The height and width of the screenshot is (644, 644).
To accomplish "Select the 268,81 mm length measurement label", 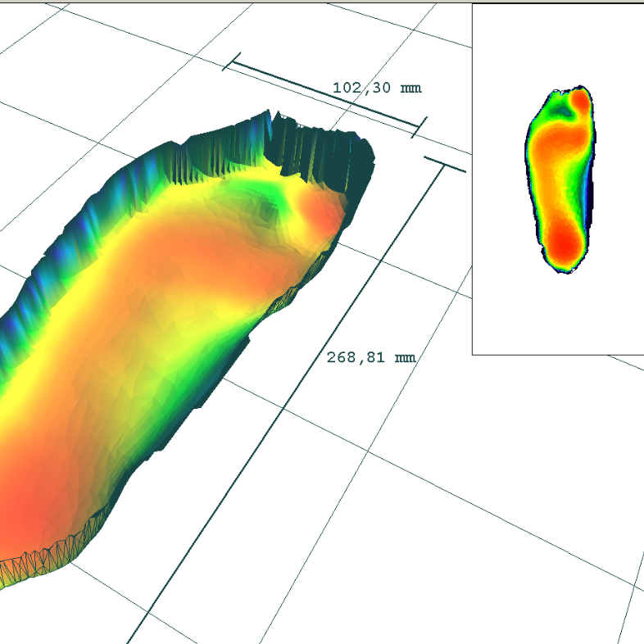I will (x=371, y=358).
